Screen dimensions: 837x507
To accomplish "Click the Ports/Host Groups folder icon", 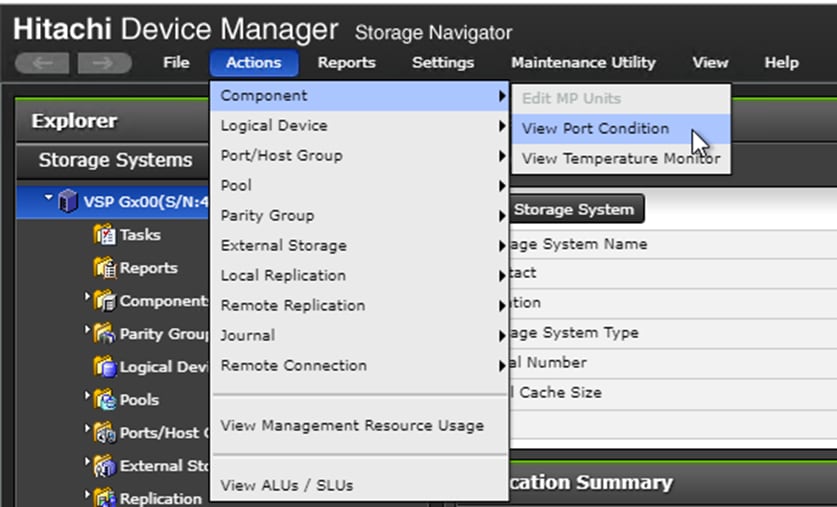I will click(x=104, y=433).
